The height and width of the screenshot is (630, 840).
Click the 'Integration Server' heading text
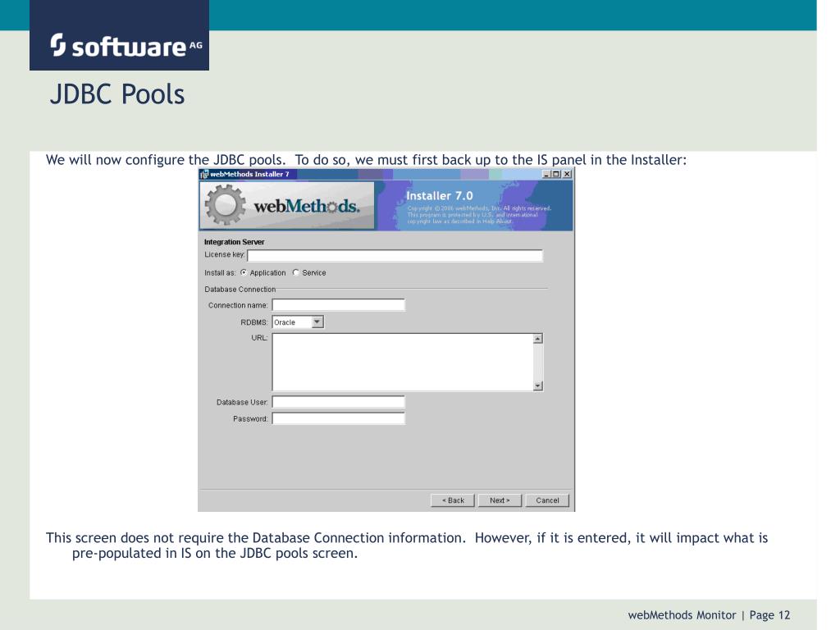[x=234, y=242]
